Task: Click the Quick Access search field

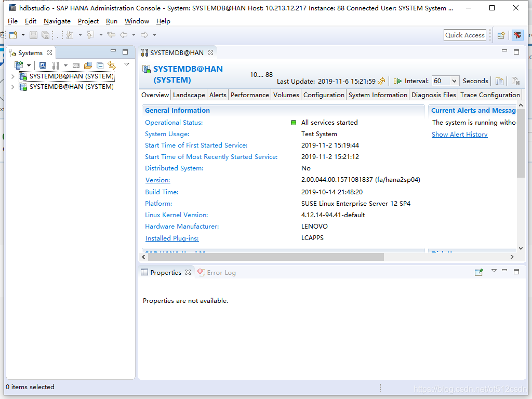Action: click(464, 35)
